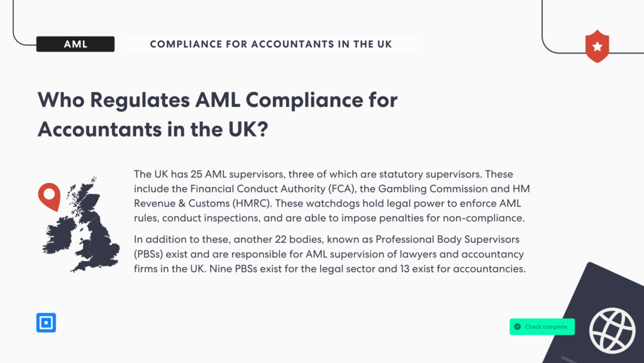This screenshot has width=644, height=363.
Task: Click the Professional Body Supervisors text
Action: click(447, 240)
